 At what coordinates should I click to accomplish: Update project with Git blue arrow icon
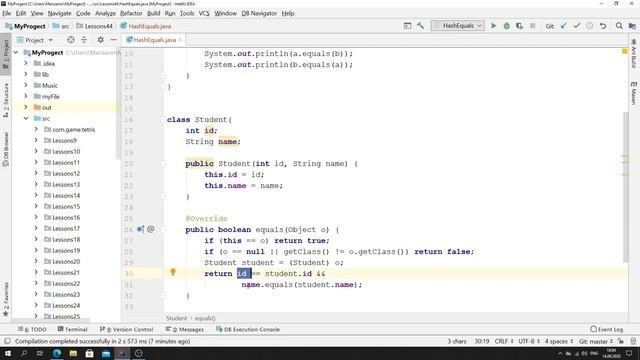[564, 26]
